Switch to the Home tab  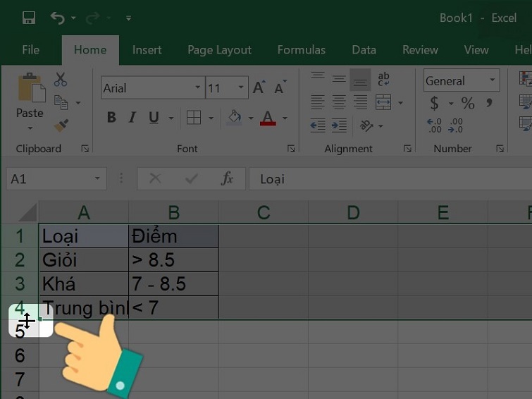point(90,50)
